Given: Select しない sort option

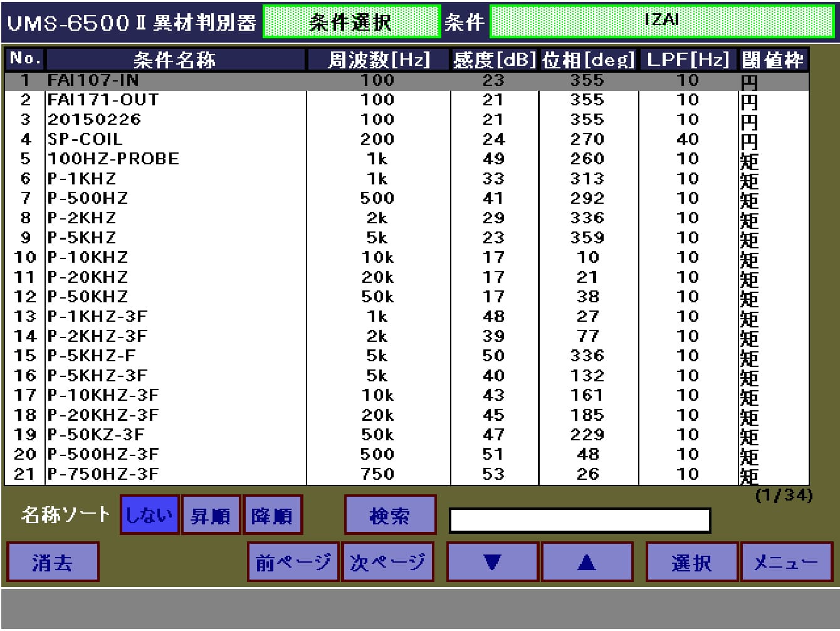Looking at the screenshot, I should point(149,515).
